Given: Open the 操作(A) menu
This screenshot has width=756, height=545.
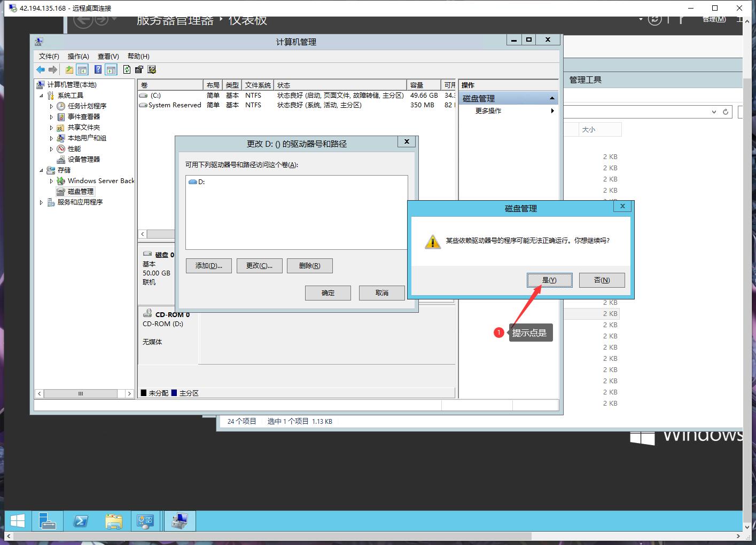Looking at the screenshot, I should (x=79, y=56).
